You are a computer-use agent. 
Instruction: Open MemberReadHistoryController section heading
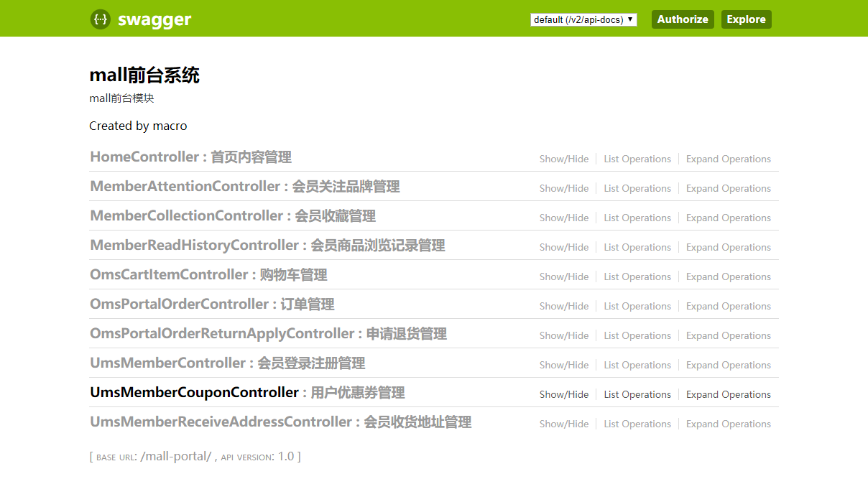[x=267, y=246]
